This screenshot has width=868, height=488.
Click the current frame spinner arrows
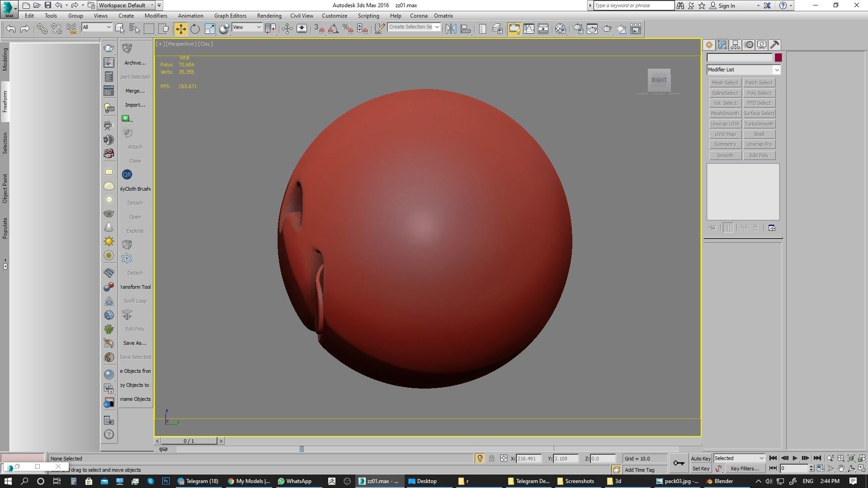pos(811,469)
